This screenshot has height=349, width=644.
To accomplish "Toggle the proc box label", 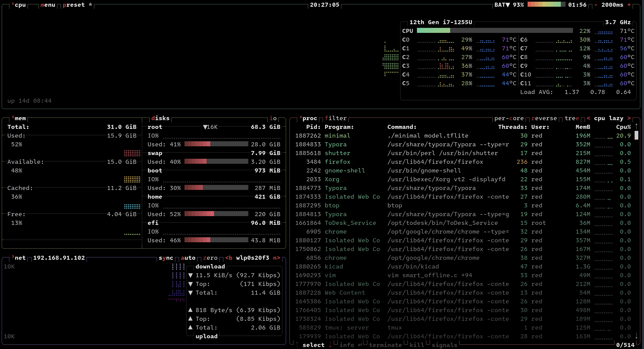I will (x=308, y=118).
